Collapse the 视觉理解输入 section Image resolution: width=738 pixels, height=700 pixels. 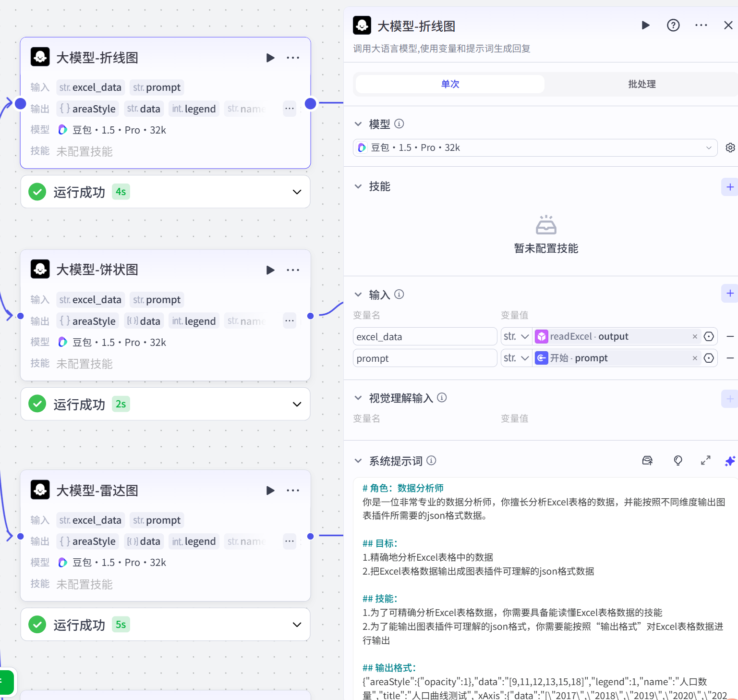click(358, 398)
